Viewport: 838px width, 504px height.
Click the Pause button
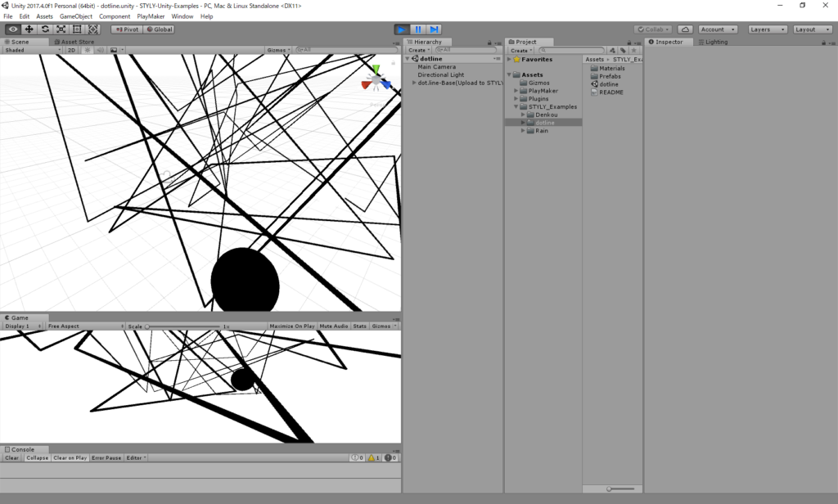[417, 29]
